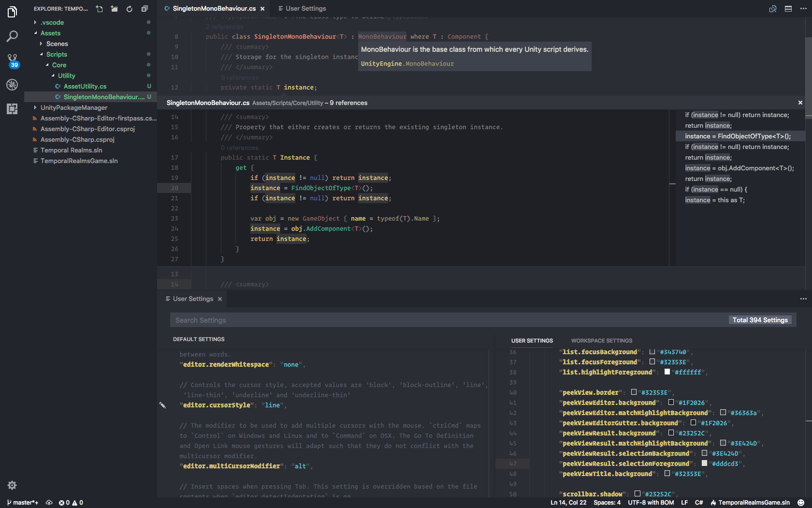Open more actions in settings editor group
Screen dimensions: 812x508
coord(803,299)
